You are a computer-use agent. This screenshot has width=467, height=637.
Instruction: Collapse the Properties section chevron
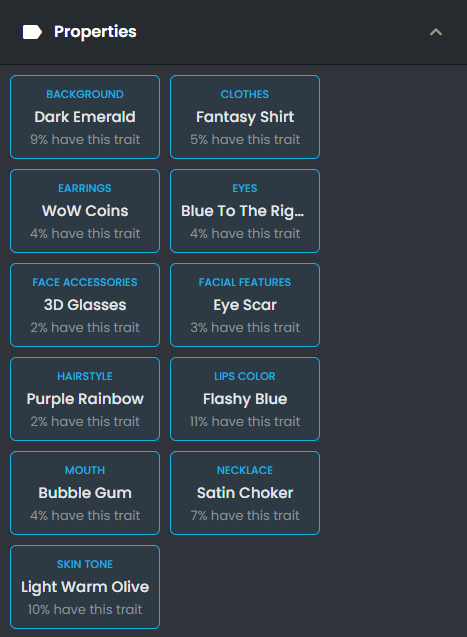coord(436,32)
